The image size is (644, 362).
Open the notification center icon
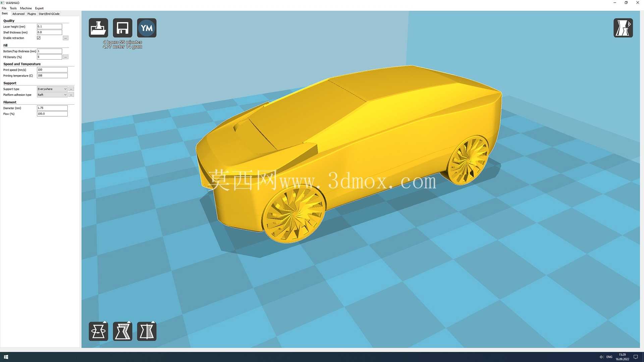[636, 357]
